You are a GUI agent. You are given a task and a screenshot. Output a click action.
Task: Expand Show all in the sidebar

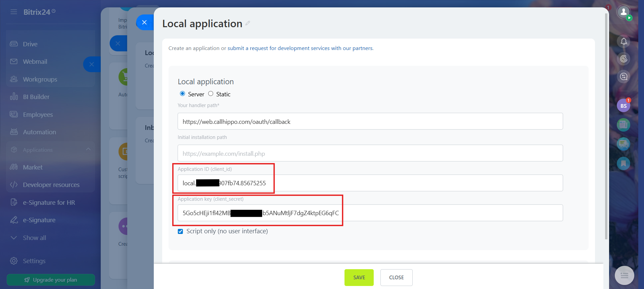point(34,238)
